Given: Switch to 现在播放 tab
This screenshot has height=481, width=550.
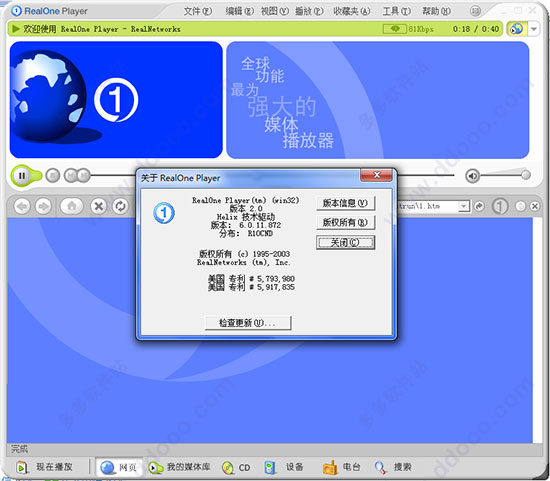Looking at the screenshot, I should (46, 467).
